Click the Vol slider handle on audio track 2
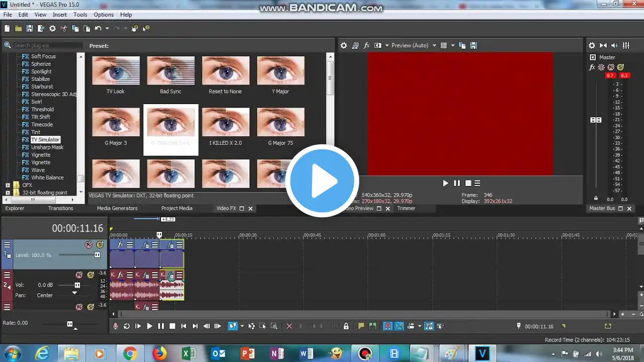The height and width of the screenshot is (362, 644). coord(77,285)
